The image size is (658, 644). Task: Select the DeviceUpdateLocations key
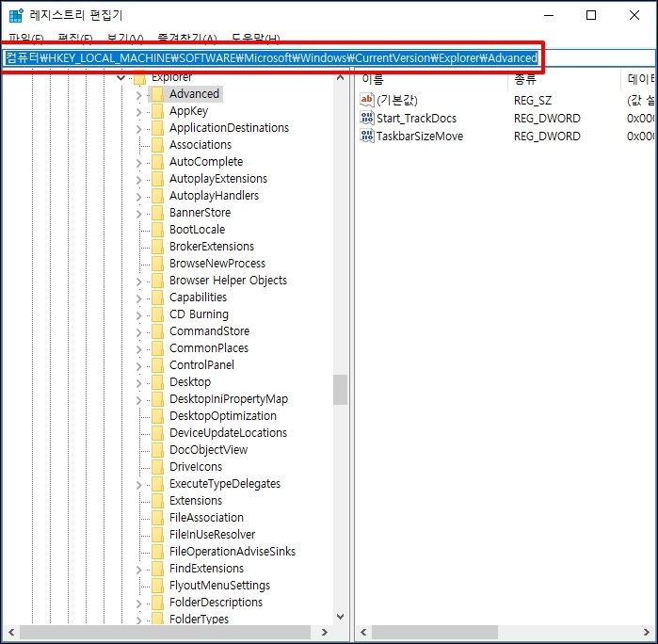pos(229,433)
